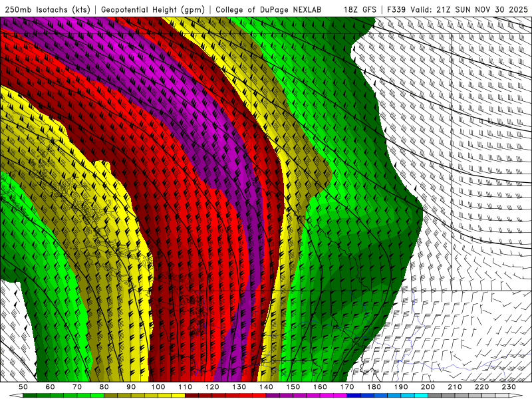The height and width of the screenshot is (399, 532).
Task: Select the 230 label ending the scale
Action: [509, 387]
